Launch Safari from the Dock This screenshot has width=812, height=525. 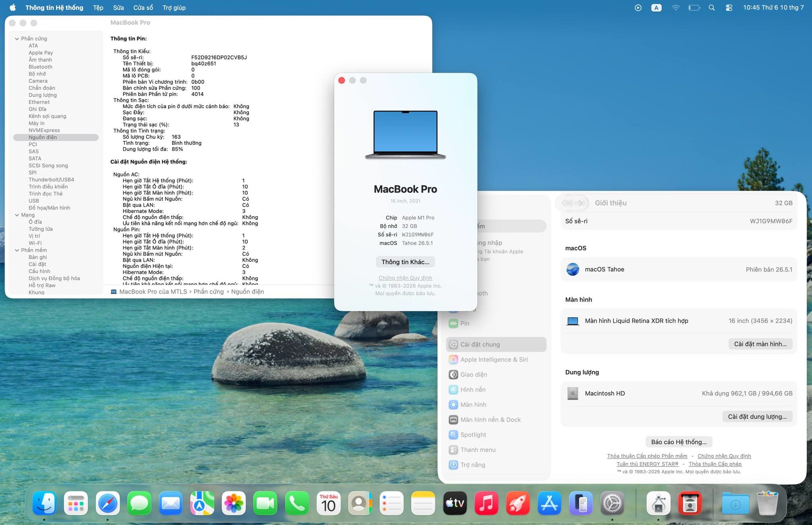click(x=107, y=503)
